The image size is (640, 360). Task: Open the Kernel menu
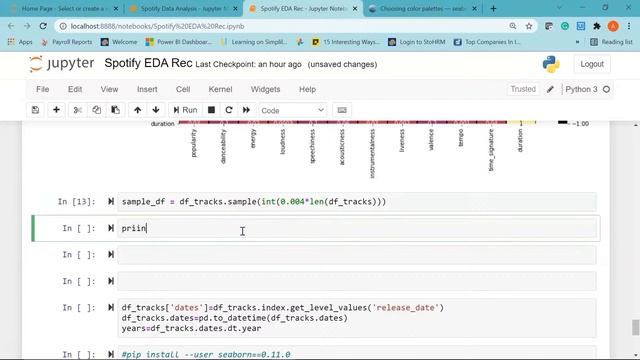[x=220, y=89]
